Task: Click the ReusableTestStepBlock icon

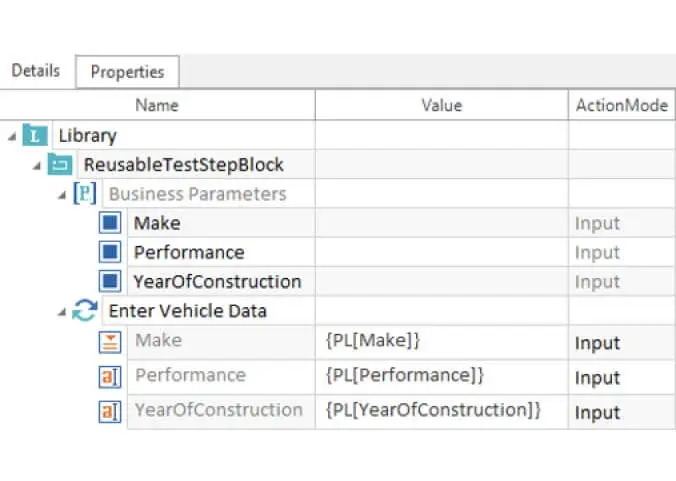Action: 61,165
